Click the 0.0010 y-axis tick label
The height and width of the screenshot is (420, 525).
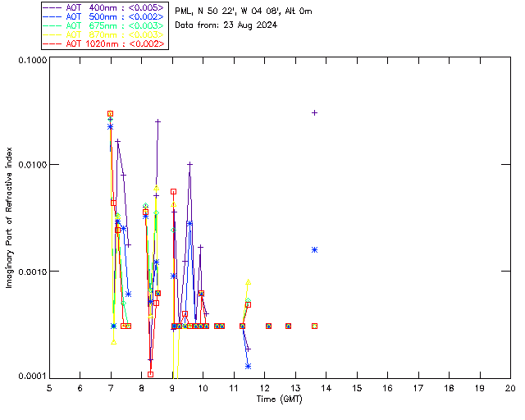pos(33,272)
